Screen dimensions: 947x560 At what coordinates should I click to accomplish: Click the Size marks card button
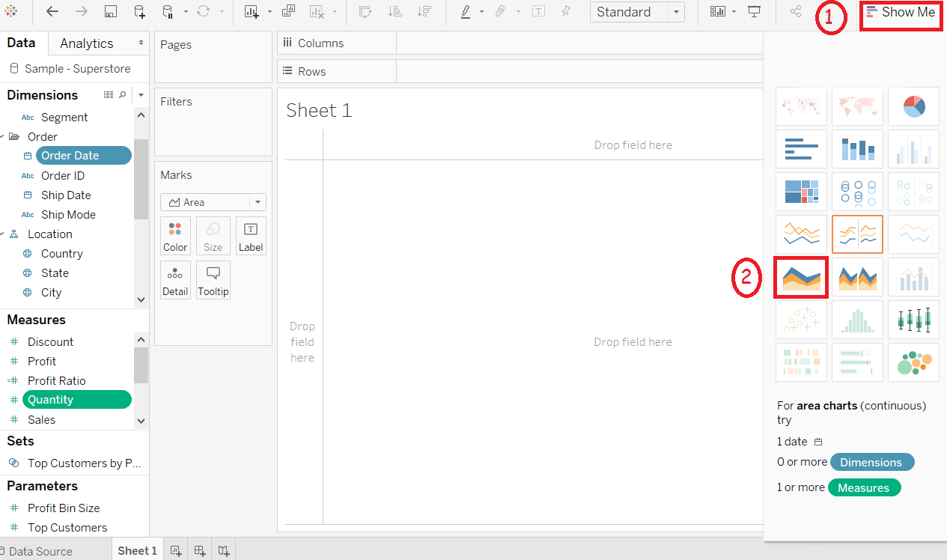(x=213, y=236)
